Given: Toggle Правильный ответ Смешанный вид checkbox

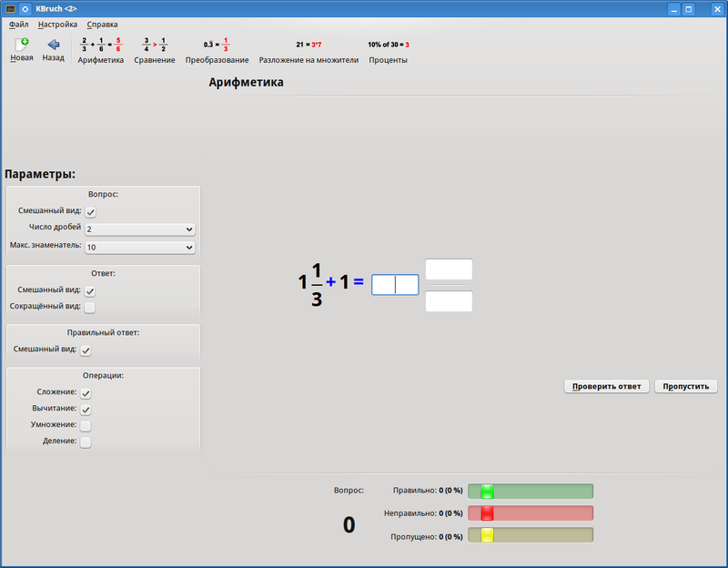Looking at the screenshot, I should tap(86, 350).
